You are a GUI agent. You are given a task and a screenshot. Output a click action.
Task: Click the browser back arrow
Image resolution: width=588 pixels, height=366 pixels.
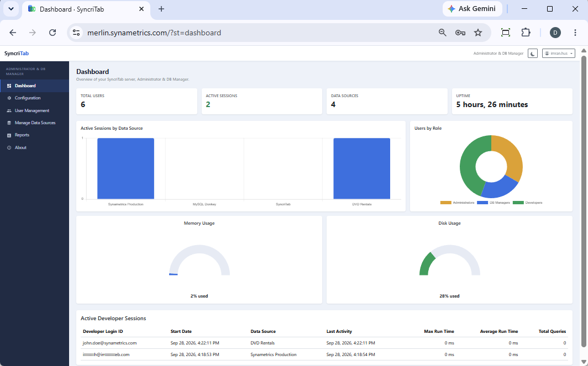click(13, 33)
